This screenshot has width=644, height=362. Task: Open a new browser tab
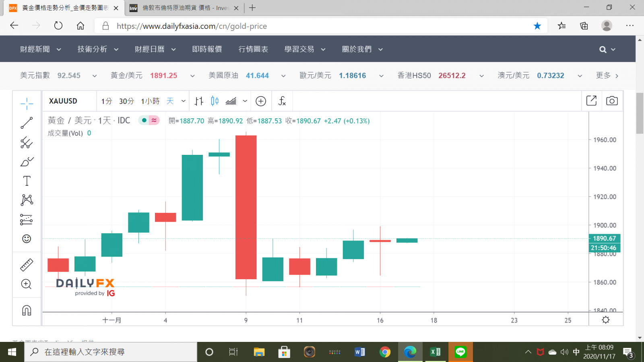[x=252, y=8]
